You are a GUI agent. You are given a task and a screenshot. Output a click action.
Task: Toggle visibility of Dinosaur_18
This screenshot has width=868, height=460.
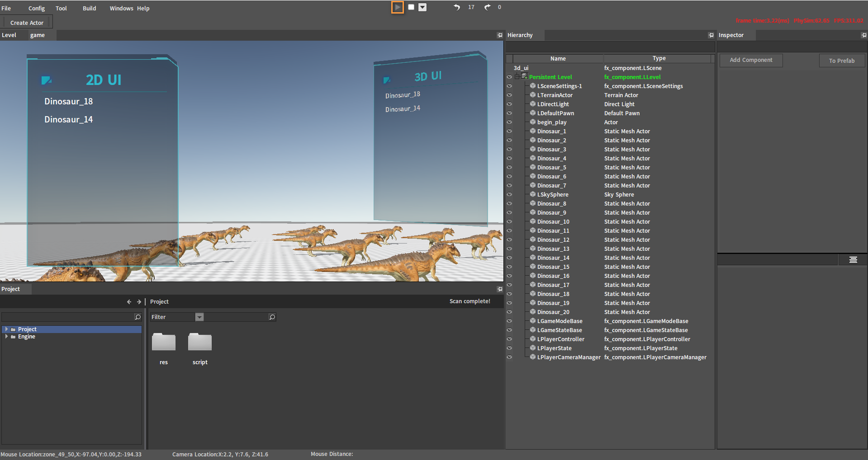509,294
